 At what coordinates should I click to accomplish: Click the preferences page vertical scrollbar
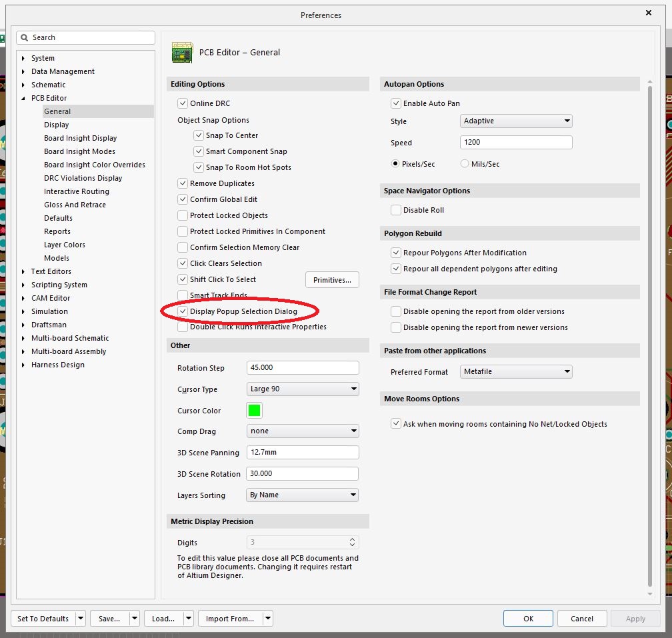650,337
